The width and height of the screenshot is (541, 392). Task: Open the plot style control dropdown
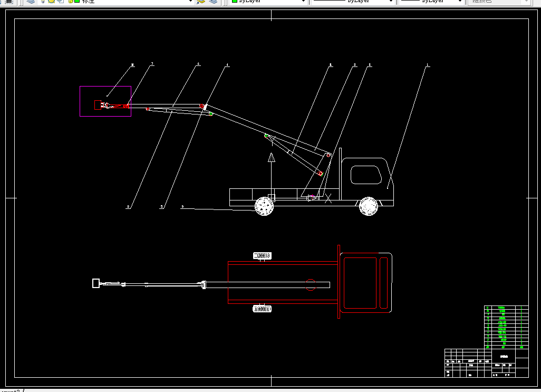point(527,1)
